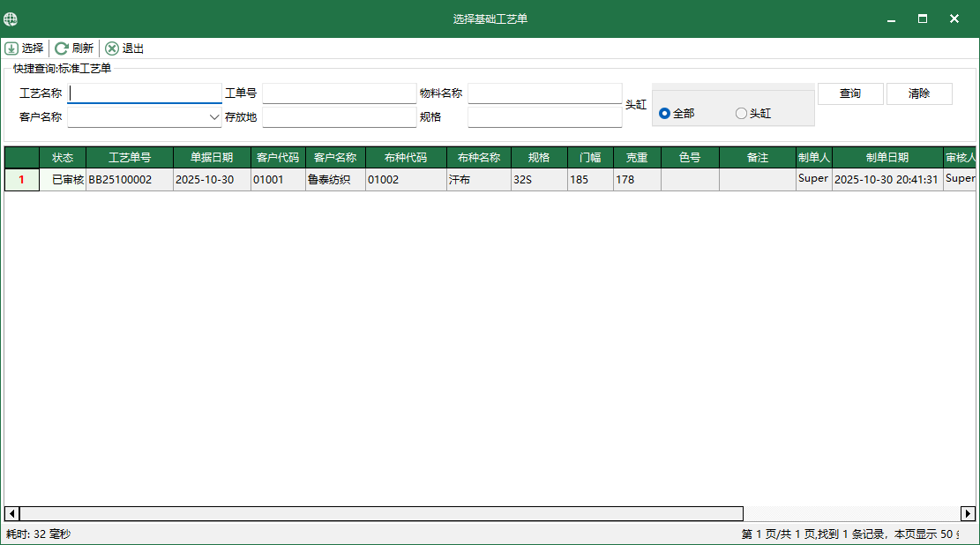Click the 选择 (Select) toolbar icon
The image size is (980, 545).
point(11,49)
